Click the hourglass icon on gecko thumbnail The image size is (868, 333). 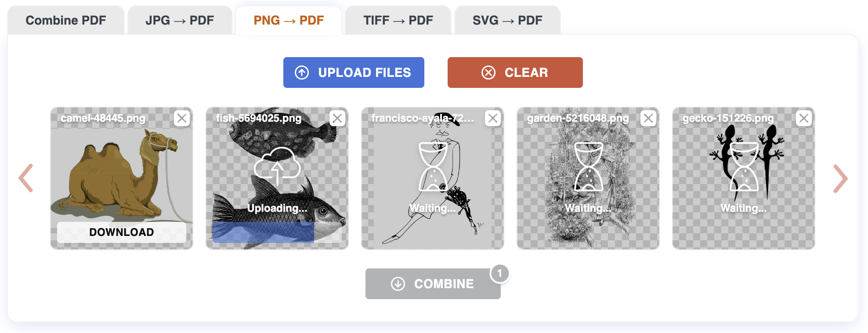(744, 166)
